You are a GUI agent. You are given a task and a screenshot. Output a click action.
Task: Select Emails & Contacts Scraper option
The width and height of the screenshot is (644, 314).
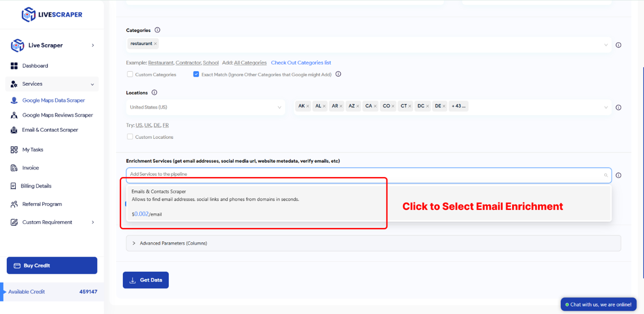(369, 203)
